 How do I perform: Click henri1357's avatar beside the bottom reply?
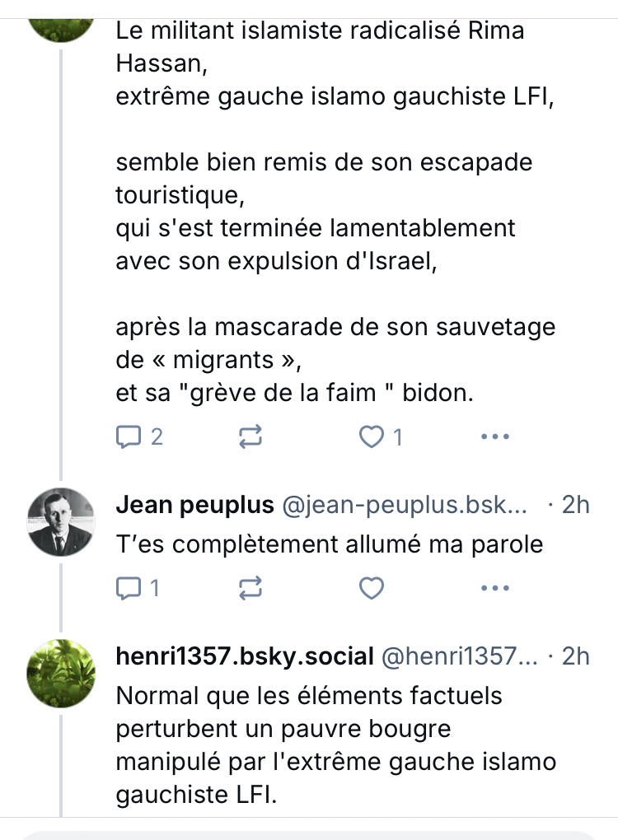point(60,674)
